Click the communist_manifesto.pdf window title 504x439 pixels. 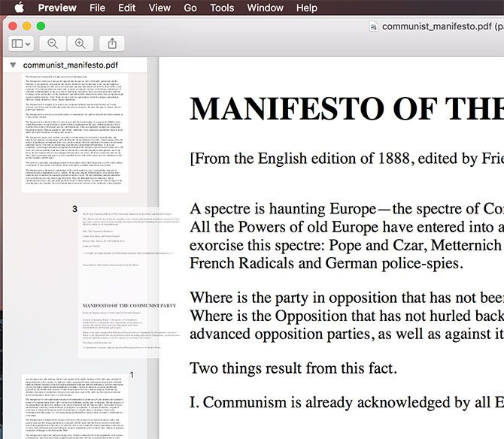(x=443, y=26)
